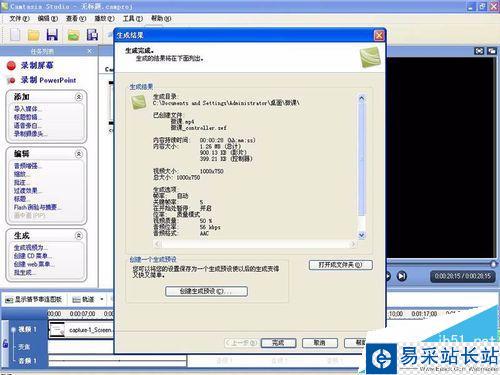The image size is (500, 375).
Task: Click the 显示情节串连图板 storyboard button
Action: click(33, 299)
